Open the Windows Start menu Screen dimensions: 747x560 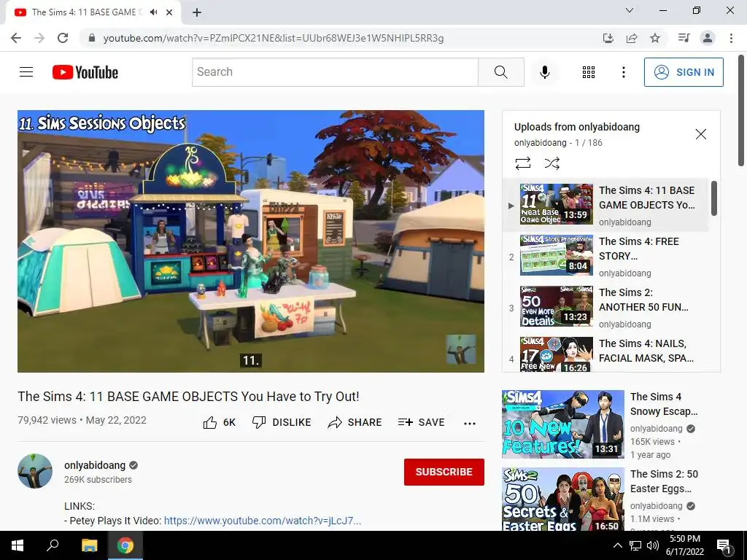pyautogui.click(x=18, y=545)
